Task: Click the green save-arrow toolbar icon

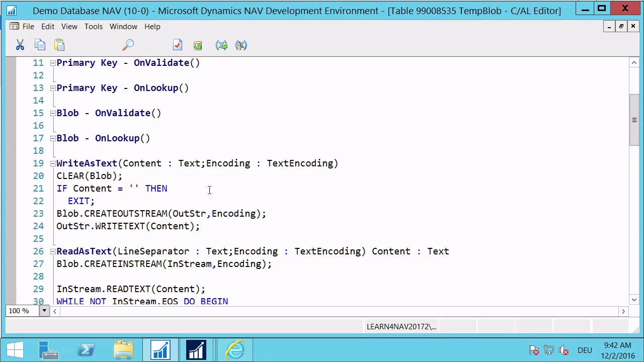Action: (198, 45)
